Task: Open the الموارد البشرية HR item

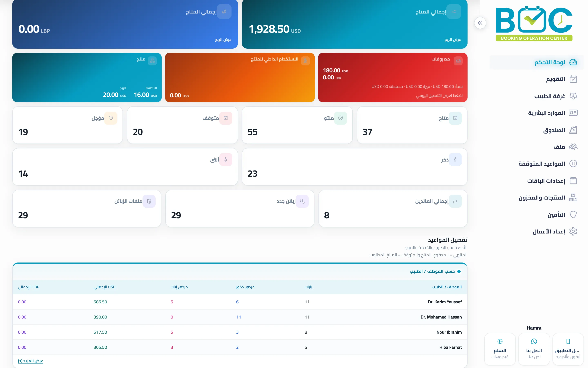Action: click(x=537, y=113)
